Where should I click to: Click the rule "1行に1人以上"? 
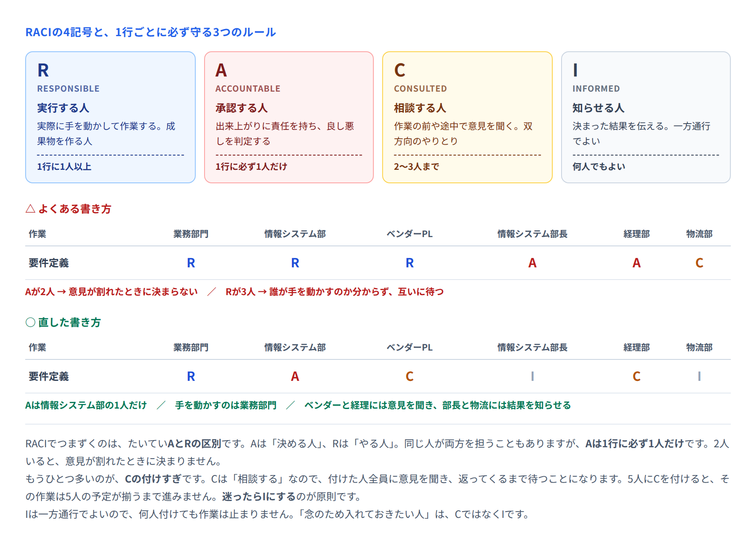tap(64, 167)
